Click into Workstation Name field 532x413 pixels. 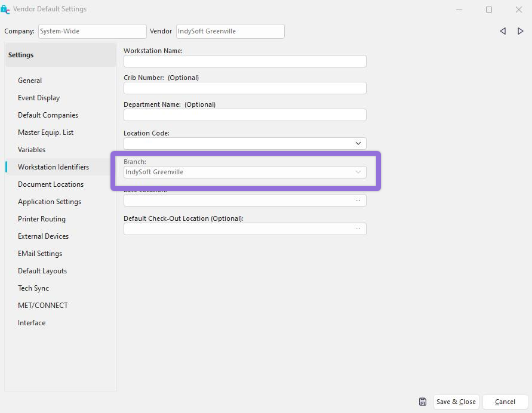tap(244, 61)
